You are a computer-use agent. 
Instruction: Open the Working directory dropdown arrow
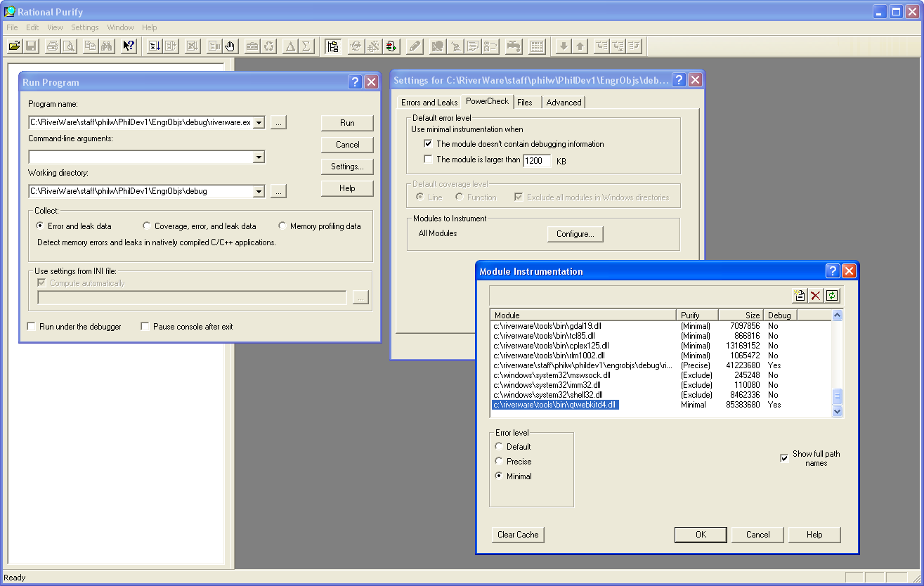[x=259, y=191]
